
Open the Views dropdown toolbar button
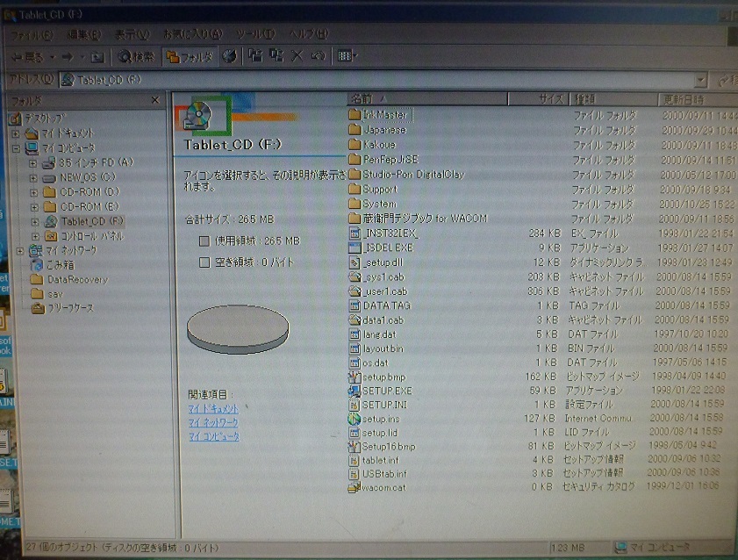pyautogui.click(x=348, y=56)
